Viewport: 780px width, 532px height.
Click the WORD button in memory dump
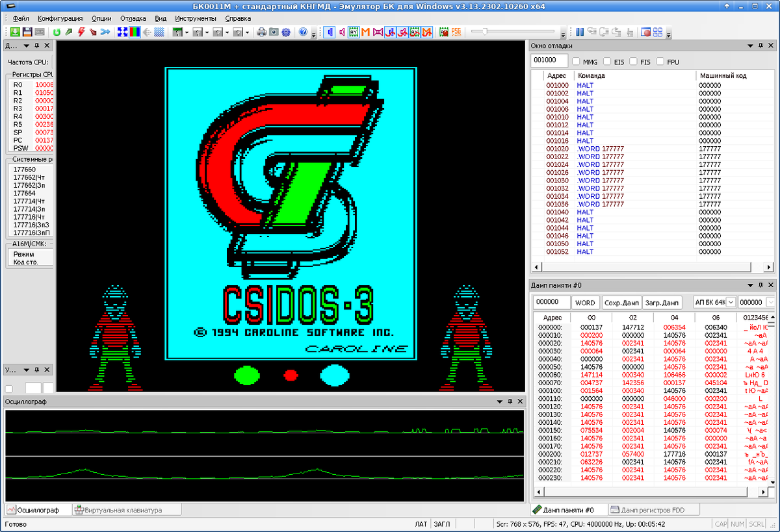586,303
